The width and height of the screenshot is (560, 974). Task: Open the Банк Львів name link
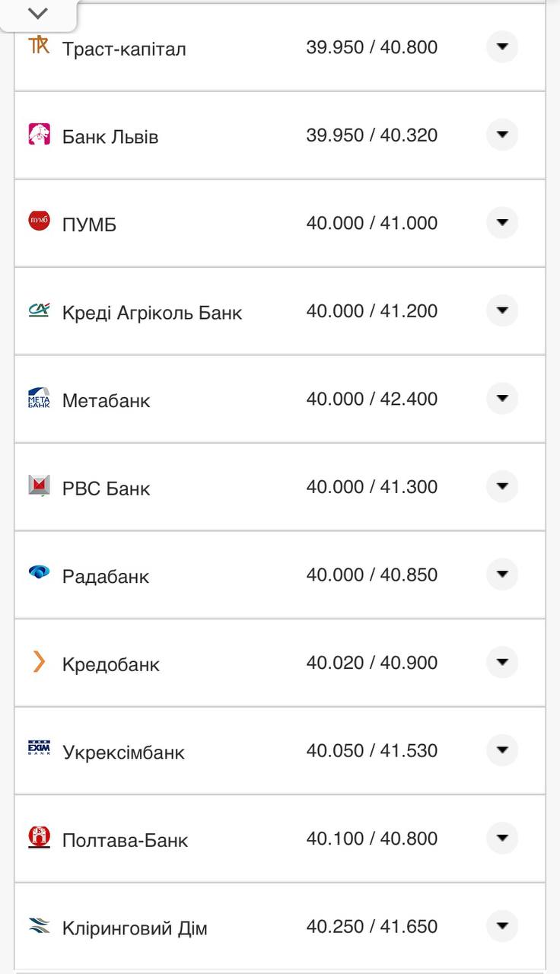pos(110,138)
